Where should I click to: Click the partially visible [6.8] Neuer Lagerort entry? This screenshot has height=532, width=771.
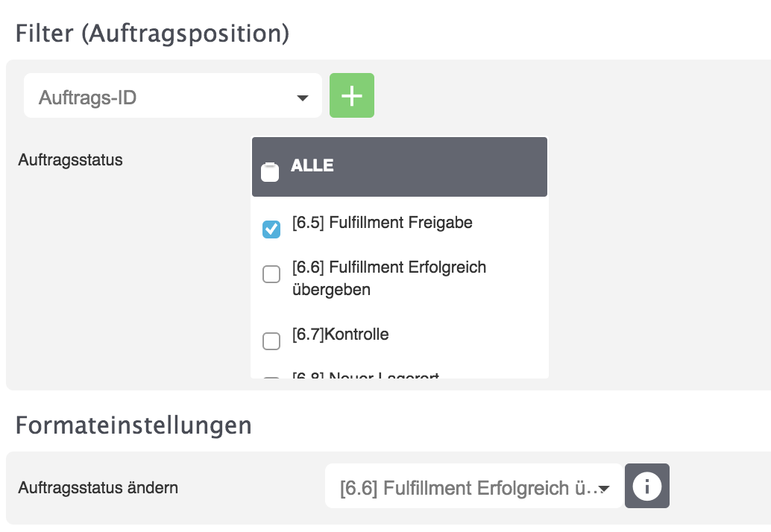click(365, 375)
